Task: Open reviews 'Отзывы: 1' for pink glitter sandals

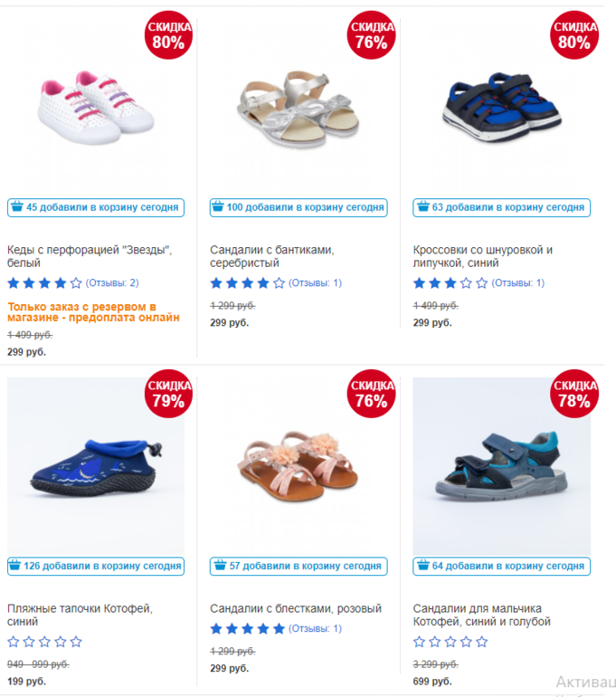Action: pyautogui.click(x=316, y=628)
